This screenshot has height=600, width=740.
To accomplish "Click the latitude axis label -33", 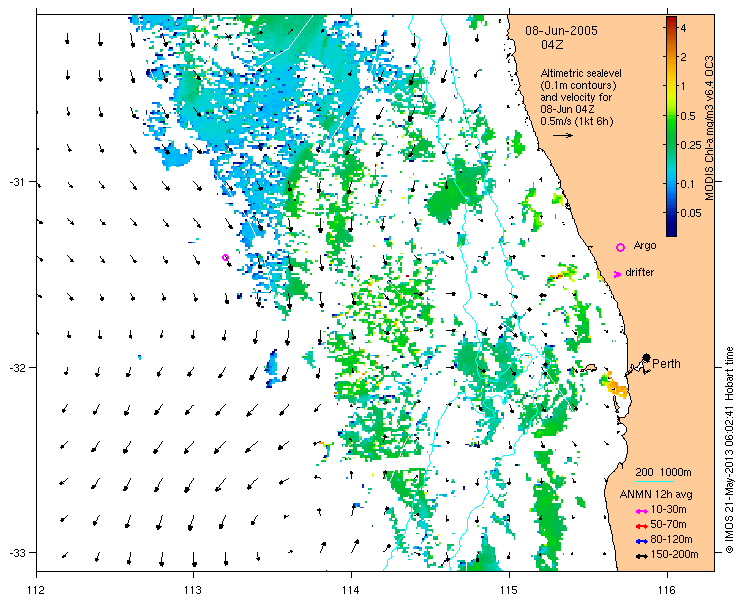I will 18,552.
